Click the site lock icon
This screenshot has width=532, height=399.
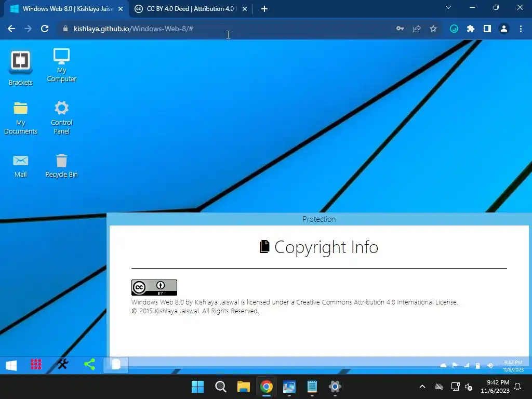[65, 29]
